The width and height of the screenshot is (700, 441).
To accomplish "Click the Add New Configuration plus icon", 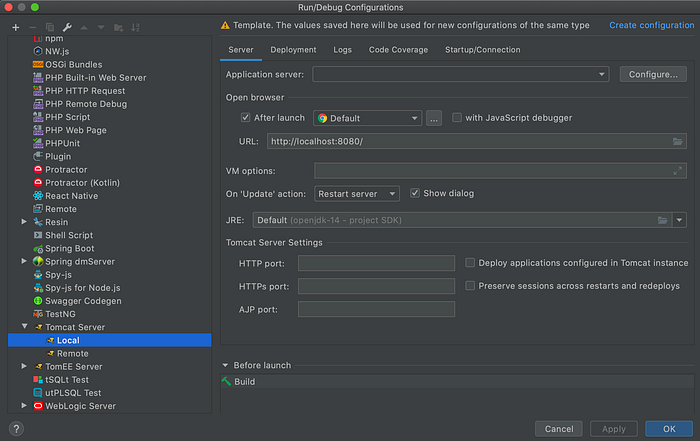I will tap(16, 28).
